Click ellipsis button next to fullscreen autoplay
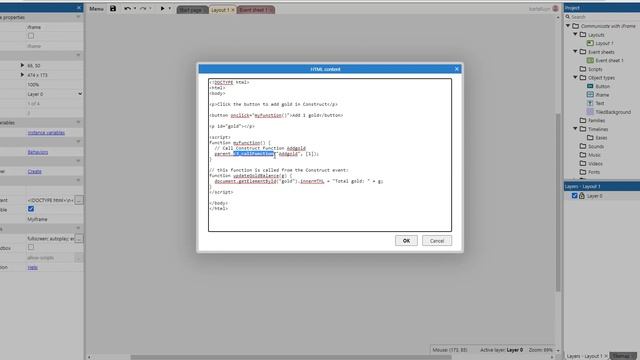Screen dimensions: 640x360 pyautogui.click(x=79, y=238)
